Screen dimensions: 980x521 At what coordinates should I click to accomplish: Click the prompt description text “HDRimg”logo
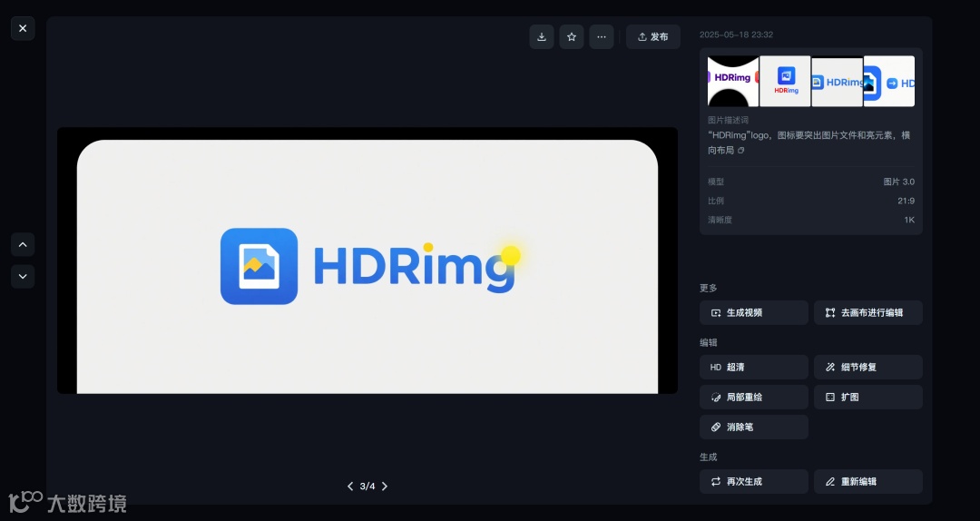(x=808, y=143)
